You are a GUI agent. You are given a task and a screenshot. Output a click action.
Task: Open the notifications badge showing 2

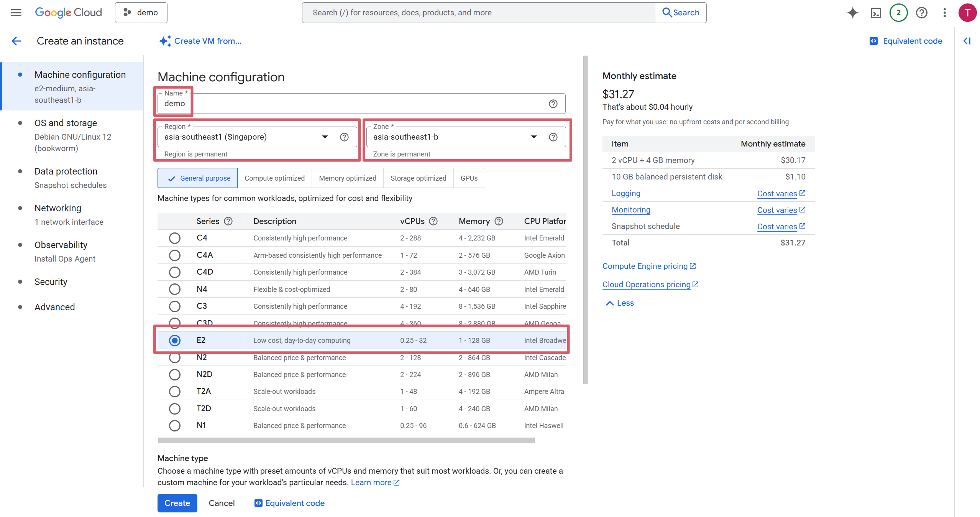[898, 13]
